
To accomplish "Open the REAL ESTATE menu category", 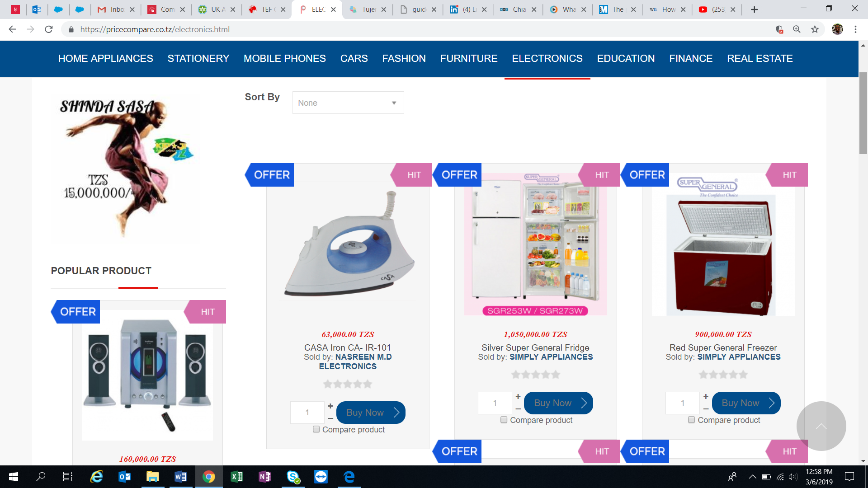I will [x=759, y=59].
